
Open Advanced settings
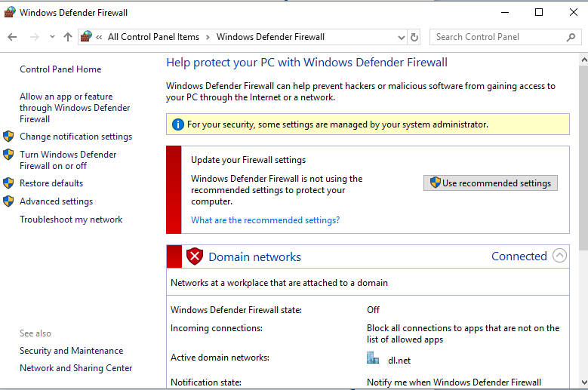[57, 201]
